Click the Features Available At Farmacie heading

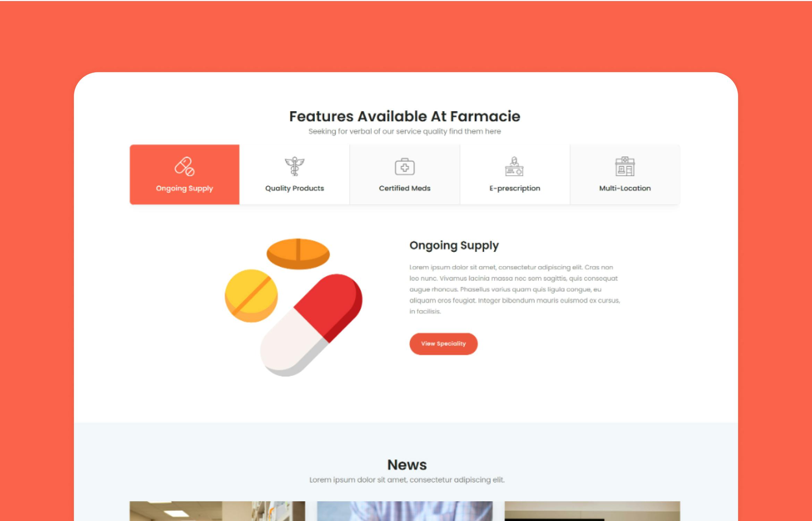405,116
